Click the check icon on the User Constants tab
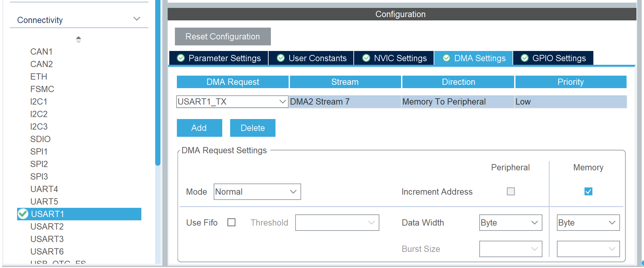 coord(280,58)
